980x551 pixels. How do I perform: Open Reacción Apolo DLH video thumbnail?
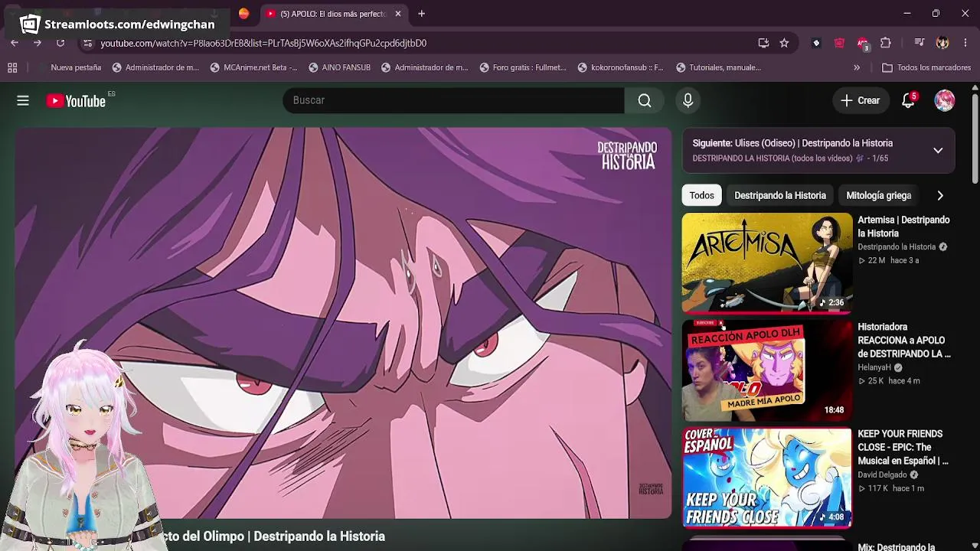tap(766, 370)
